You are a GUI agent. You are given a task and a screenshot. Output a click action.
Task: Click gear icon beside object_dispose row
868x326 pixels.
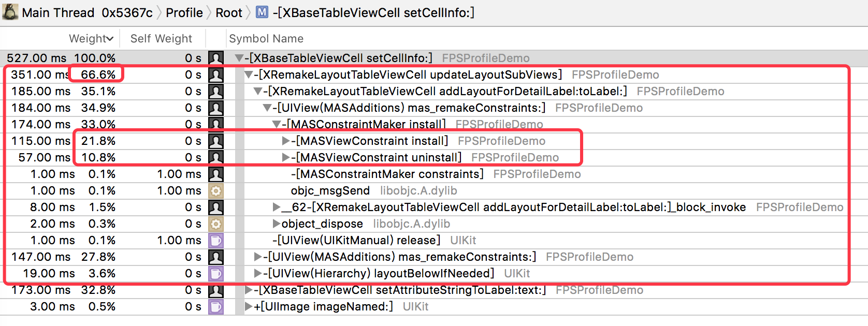tap(216, 224)
